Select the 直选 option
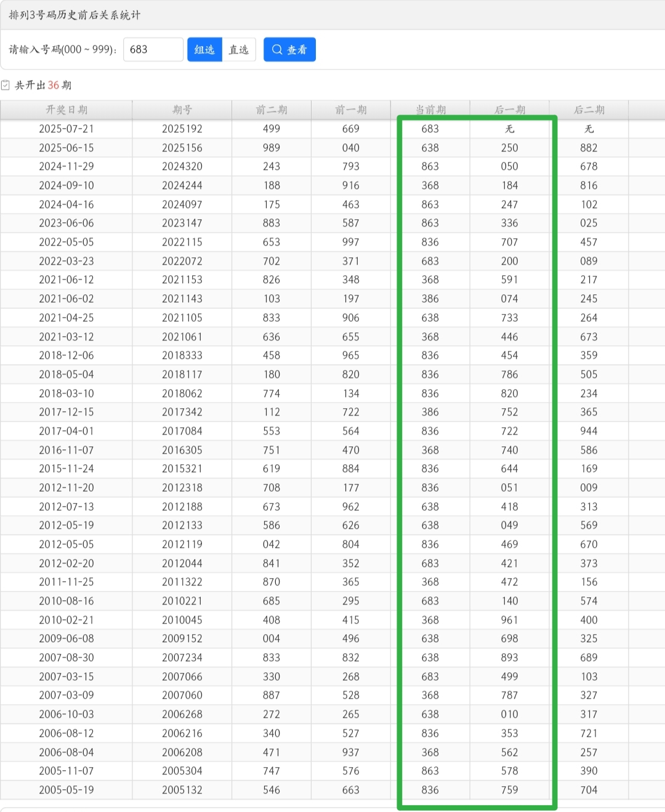The width and height of the screenshot is (665, 812). point(238,50)
